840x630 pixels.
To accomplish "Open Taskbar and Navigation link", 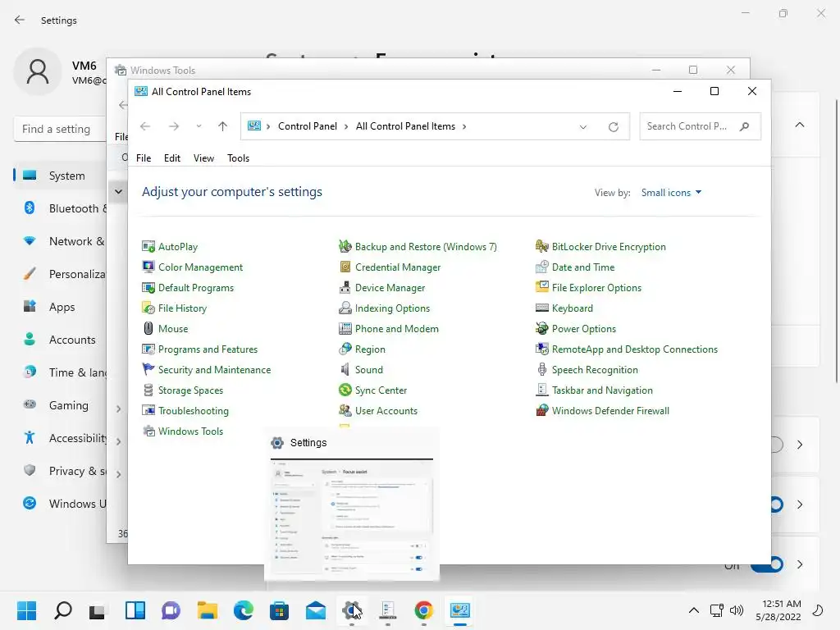I will pyautogui.click(x=602, y=390).
